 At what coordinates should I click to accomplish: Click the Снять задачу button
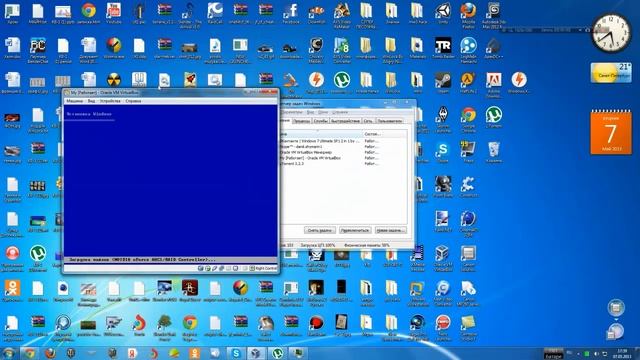320,231
